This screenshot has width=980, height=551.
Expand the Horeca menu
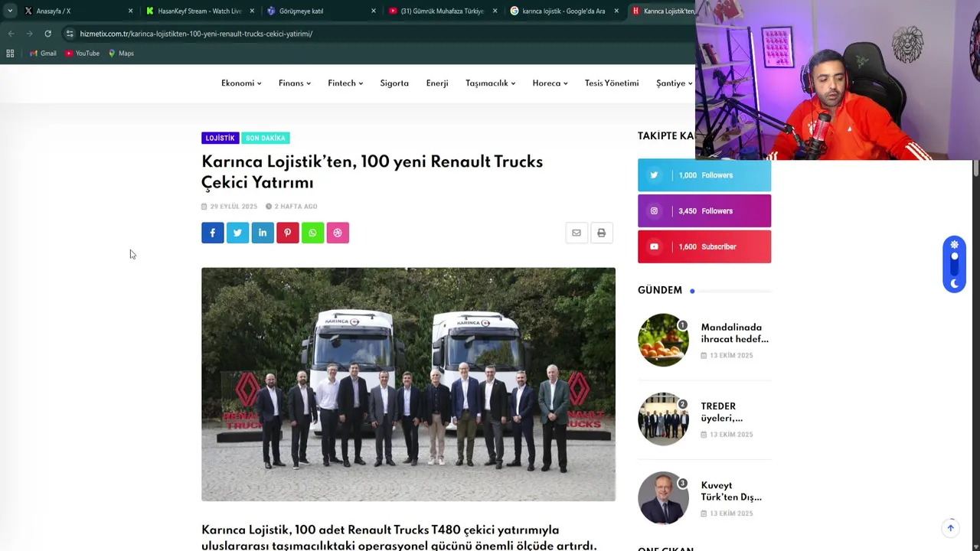coord(550,83)
